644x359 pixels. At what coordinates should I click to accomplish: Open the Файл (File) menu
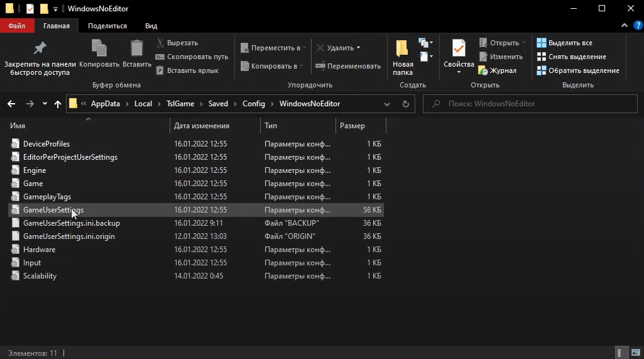pyautogui.click(x=17, y=26)
